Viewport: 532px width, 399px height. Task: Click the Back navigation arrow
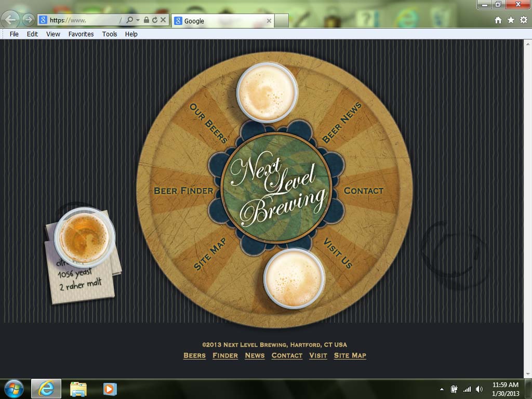pyautogui.click(x=10, y=20)
